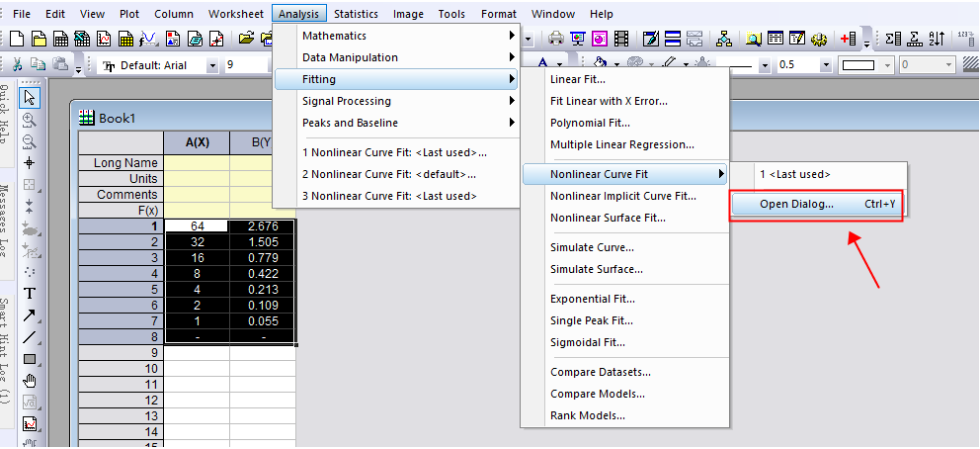Expand the Peaks and Baseline submenu
Viewport: 980px width, 449px height.
pos(396,124)
